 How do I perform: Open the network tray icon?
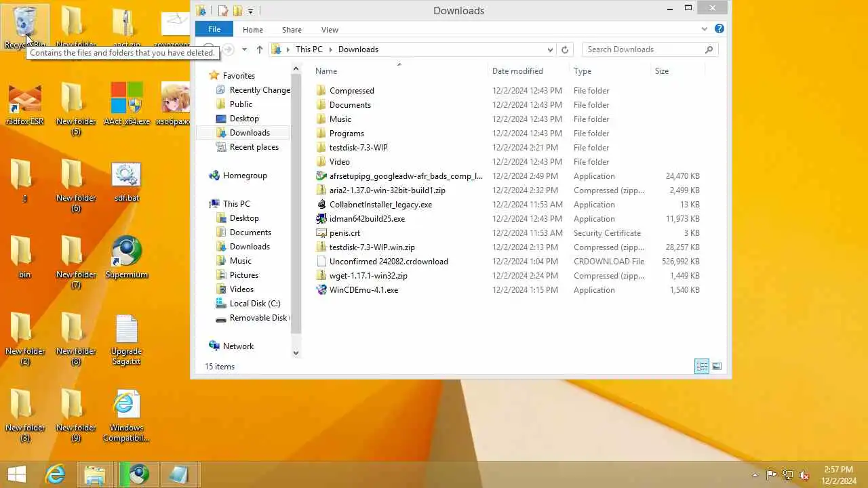tap(788, 475)
